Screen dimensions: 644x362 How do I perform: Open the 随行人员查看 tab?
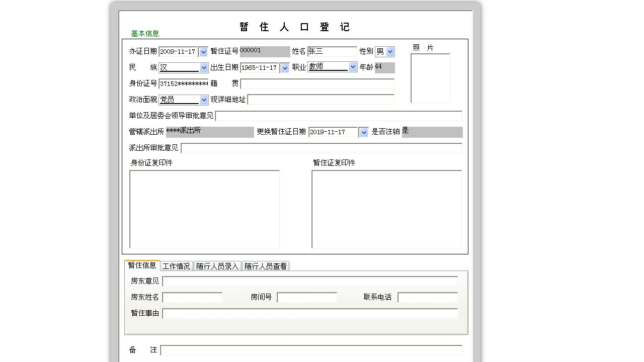pyautogui.click(x=266, y=266)
